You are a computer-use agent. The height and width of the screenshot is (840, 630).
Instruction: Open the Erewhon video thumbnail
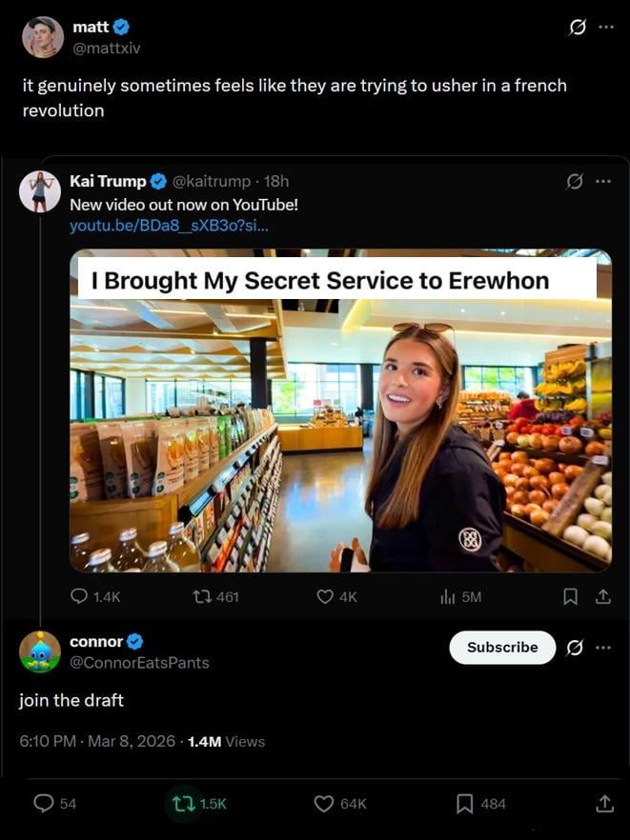tap(340, 410)
